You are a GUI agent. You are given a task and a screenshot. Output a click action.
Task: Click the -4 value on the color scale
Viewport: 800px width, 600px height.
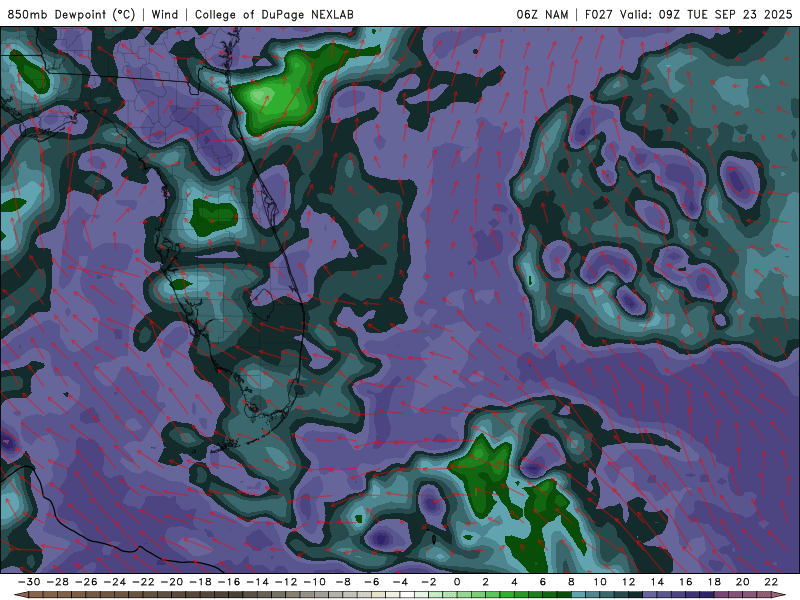pyautogui.click(x=400, y=582)
